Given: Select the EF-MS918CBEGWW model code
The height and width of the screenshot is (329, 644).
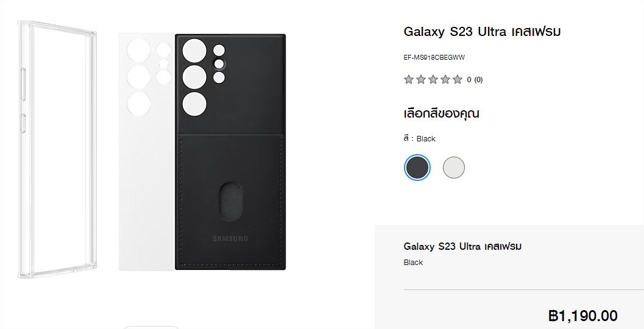Looking at the screenshot, I should pos(434,57).
